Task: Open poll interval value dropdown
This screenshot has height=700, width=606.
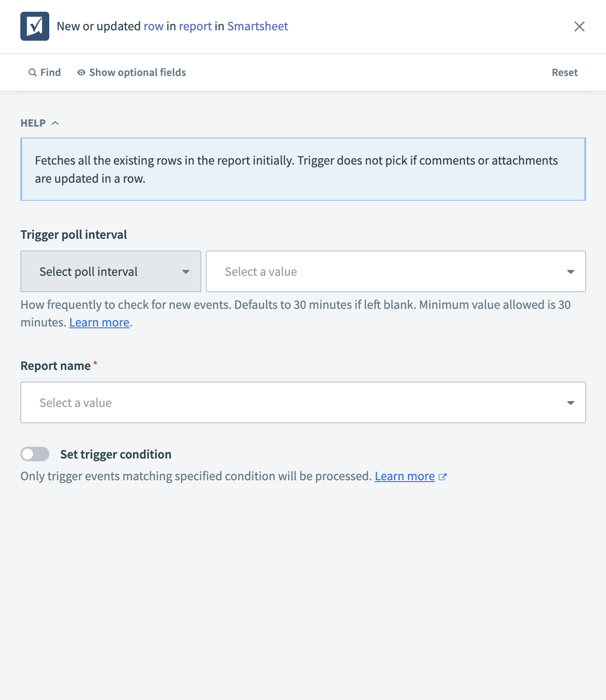Action: coord(396,271)
